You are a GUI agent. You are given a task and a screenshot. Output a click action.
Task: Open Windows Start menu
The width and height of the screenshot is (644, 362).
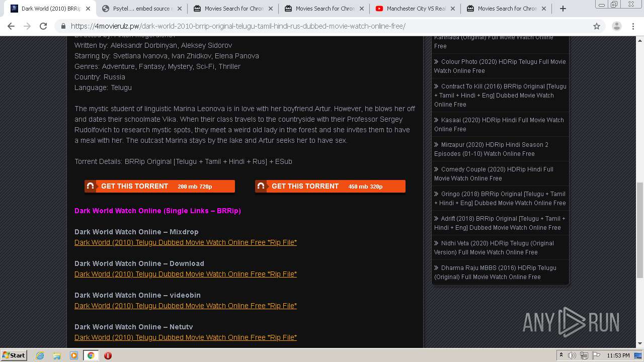[14, 355]
